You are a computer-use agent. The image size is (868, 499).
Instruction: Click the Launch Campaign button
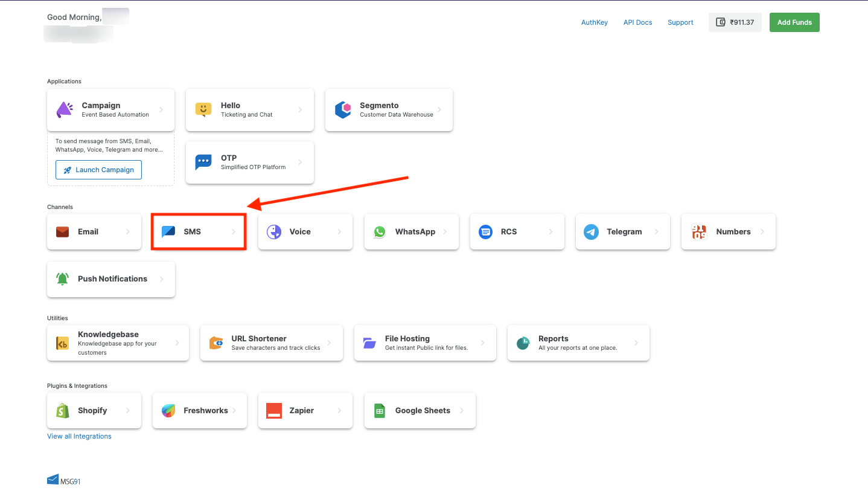coord(98,170)
